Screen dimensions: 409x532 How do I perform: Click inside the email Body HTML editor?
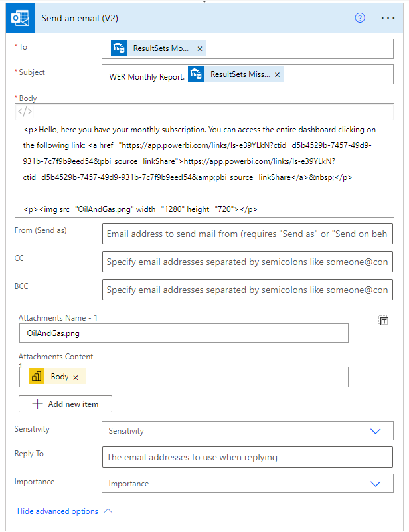(204, 168)
